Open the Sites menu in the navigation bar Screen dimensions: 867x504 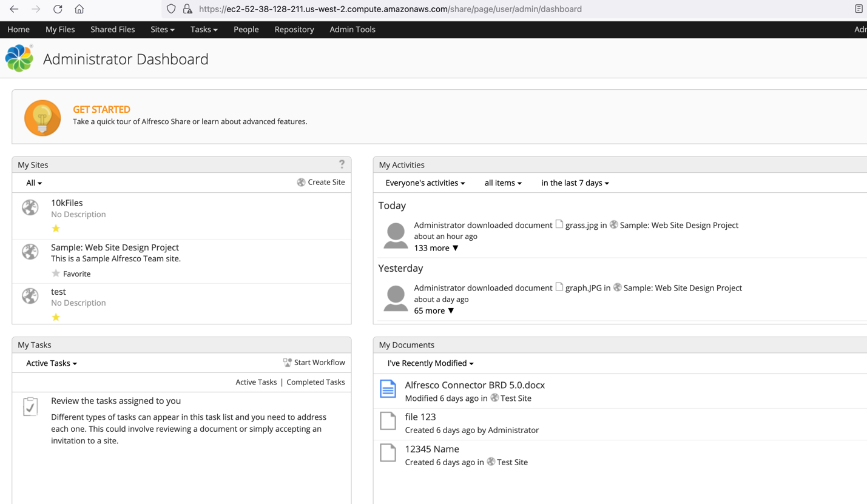click(x=163, y=29)
